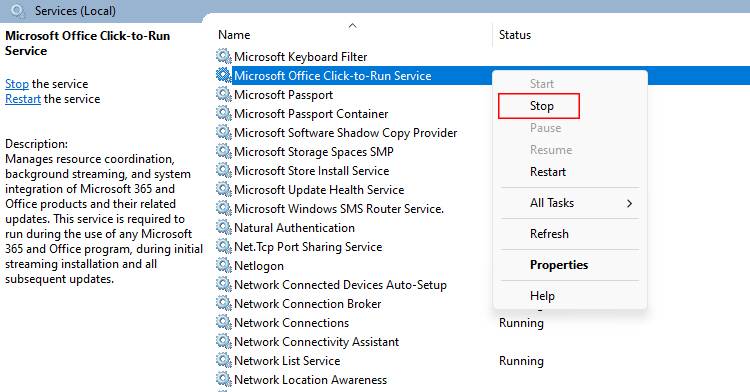
Task: Click gear icon for Network Connectivity Assistant
Action: [223, 341]
